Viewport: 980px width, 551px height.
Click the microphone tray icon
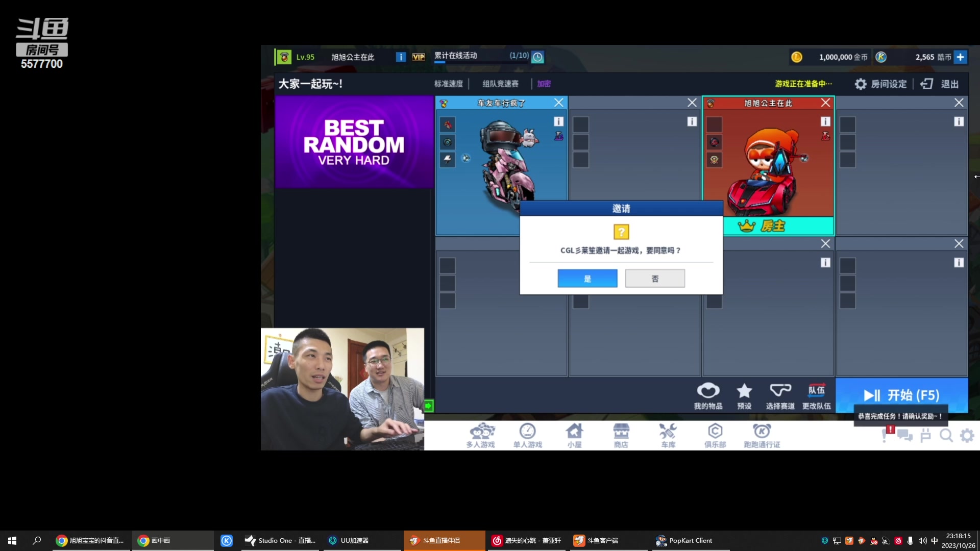tap(910, 540)
